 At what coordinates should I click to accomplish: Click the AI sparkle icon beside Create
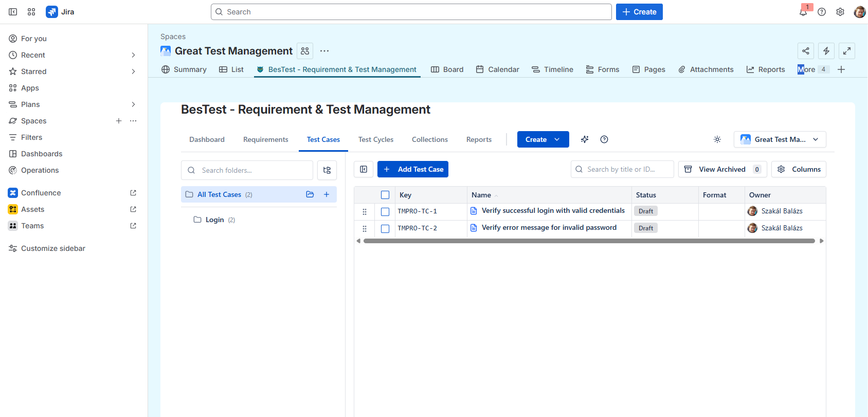[x=585, y=139]
